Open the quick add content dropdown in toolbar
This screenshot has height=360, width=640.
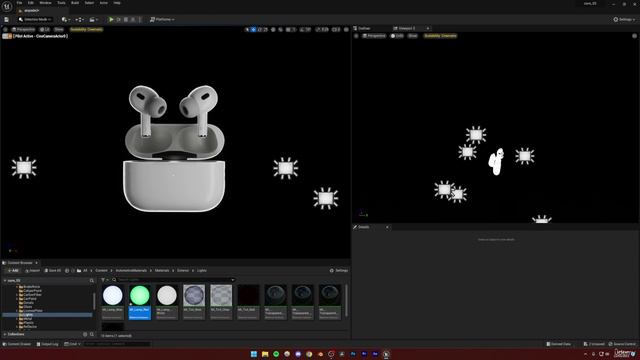[66, 19]
